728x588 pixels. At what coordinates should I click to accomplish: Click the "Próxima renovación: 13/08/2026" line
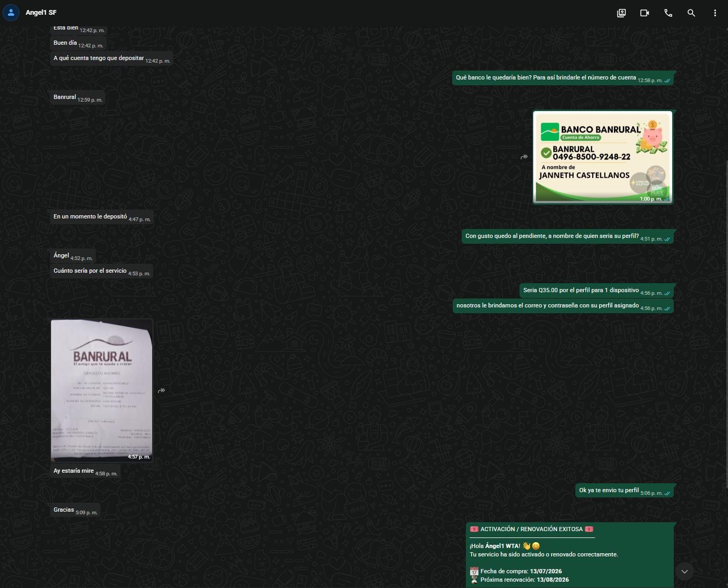click(x=520, y=580)
